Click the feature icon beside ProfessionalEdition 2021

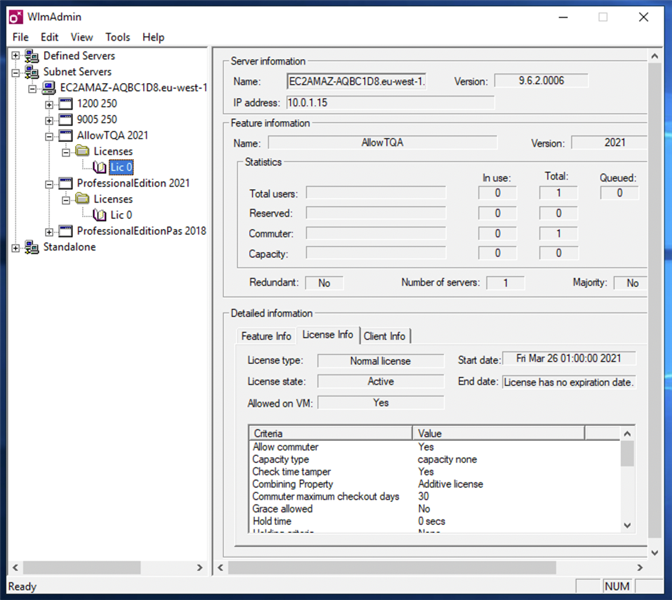(66, 183)
